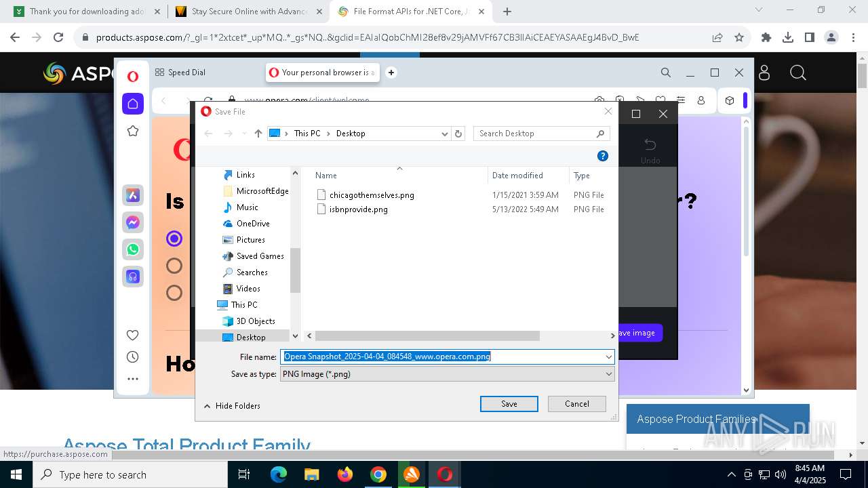Launch Aria AI from Opera sidebar
Image resolution: width=868 pixels, height=488 pixels.
pyautogui.click(x=133, y=195)
